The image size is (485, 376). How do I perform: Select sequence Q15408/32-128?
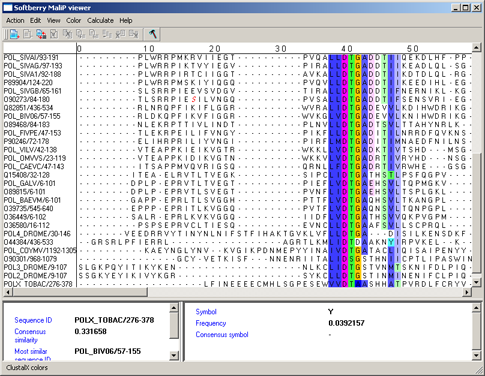click(x=26, y=175)
